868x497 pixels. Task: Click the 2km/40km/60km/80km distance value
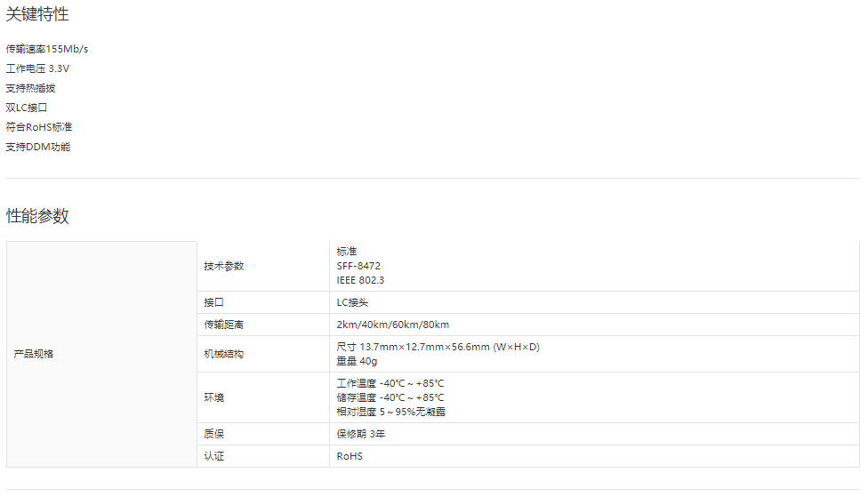(392, 325)
